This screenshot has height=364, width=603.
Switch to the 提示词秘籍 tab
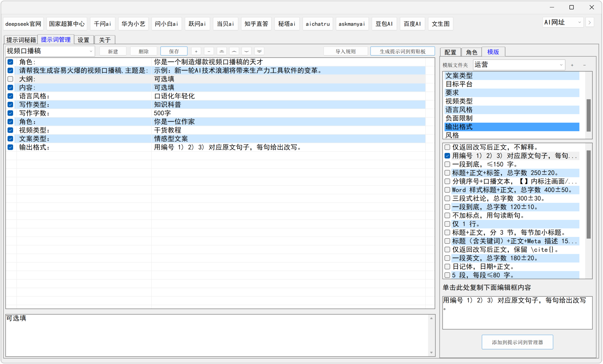pyautogui.click(x=21, y=40)
